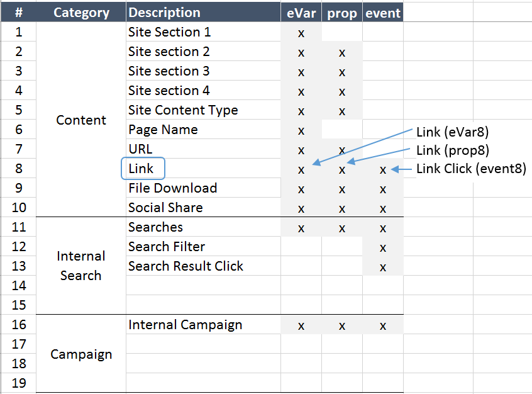The height and width of the screenshot is (394, 532).
Task: Click the event x for Search Result Click
Action: pos(383,267)
